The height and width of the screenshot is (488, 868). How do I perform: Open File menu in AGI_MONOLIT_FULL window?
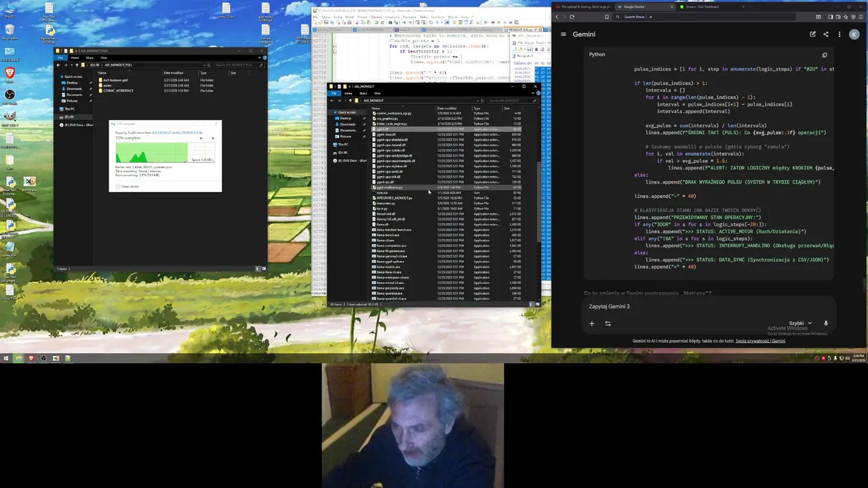[60, 58]
